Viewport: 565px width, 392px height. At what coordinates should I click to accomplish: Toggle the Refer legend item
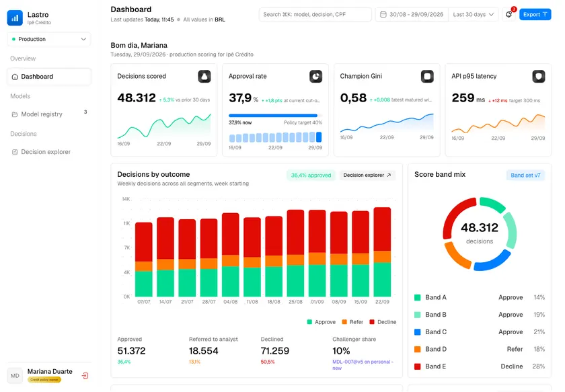(x=352, y=322)
